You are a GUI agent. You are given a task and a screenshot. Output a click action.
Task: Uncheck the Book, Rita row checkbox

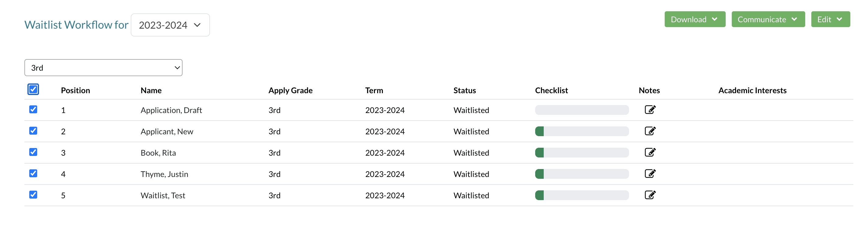point(33,152)
